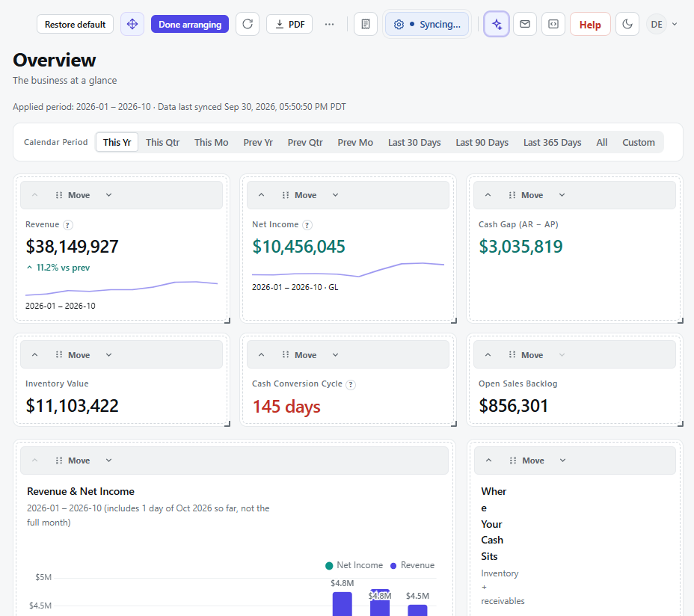Select the All period tab
The image size is (694, 616).
pyautogui.click(x=601, y=143)
